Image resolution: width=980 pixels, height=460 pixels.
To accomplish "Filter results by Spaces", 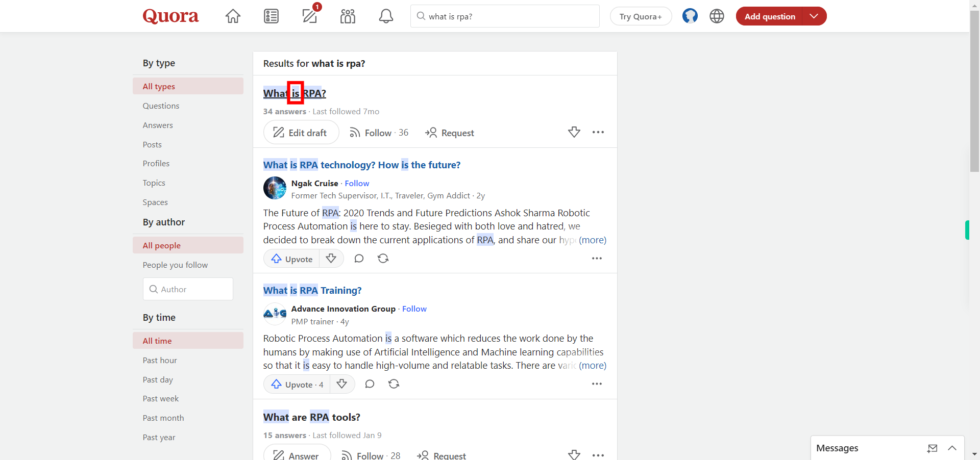I will pyautogui.click(x=188, y=202).
